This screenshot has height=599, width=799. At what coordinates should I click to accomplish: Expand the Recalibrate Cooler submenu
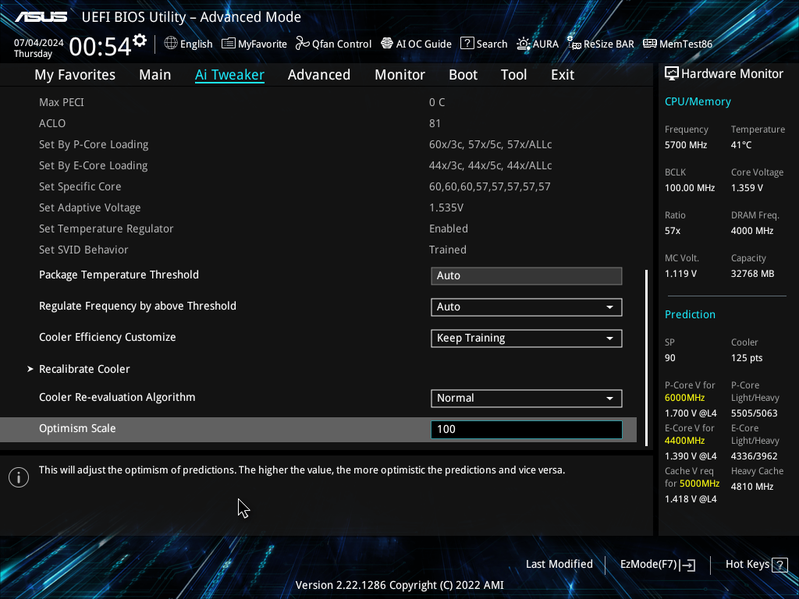click(85, 369)
